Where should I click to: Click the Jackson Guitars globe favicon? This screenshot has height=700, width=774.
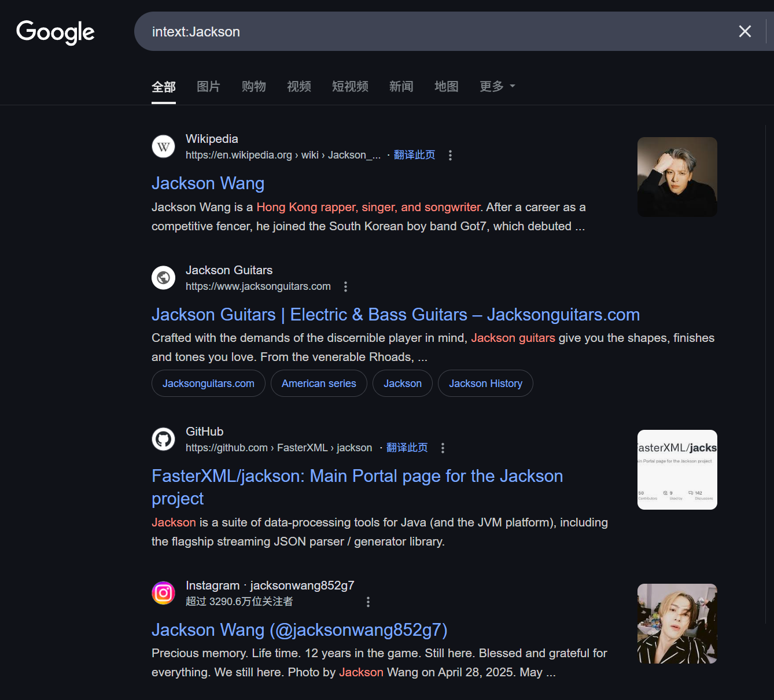pos(164,278)
